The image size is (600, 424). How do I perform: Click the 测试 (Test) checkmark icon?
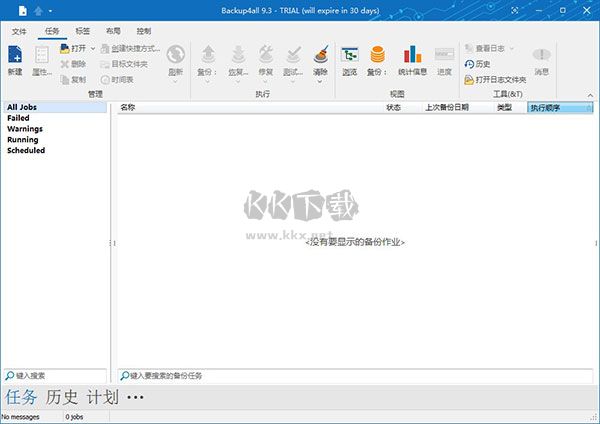tap(293, 55)
